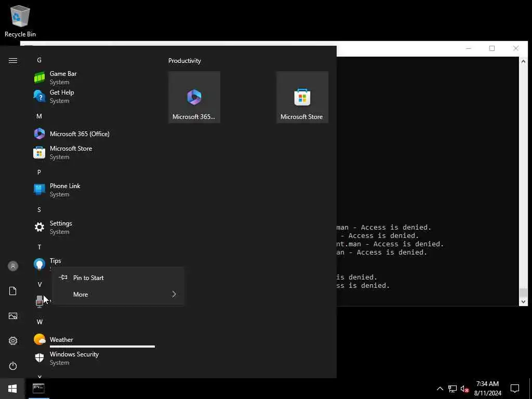This screenshot has height=399, width=532.
Task: Minimize the console window
Action: [469, 48]
